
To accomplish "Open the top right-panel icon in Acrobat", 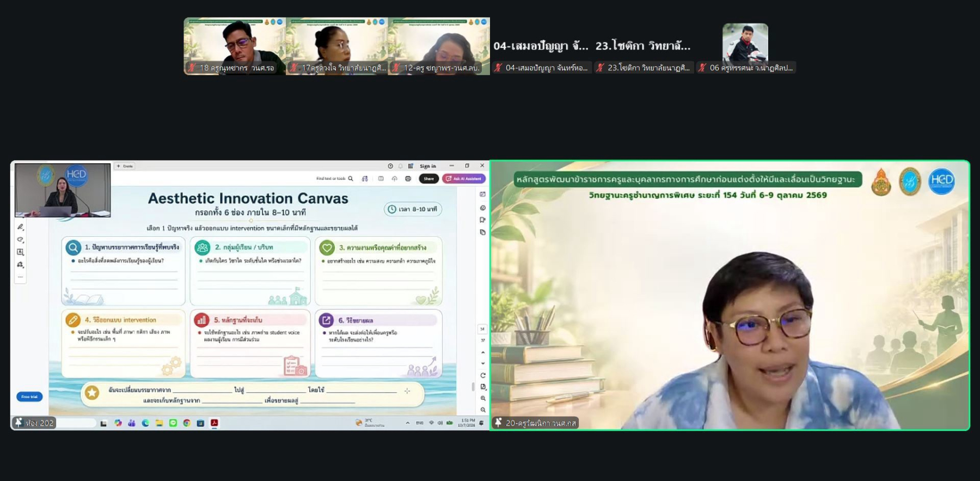I will point(482,194).
